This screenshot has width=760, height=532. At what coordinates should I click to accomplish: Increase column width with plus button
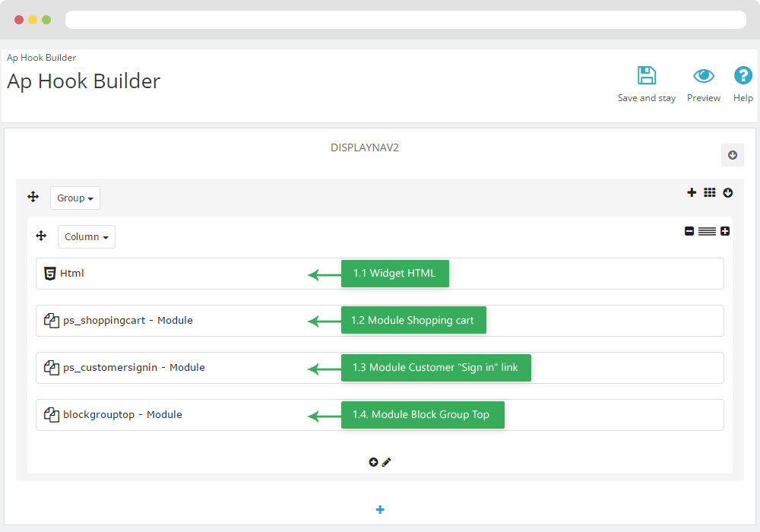[x=725, y=231]
